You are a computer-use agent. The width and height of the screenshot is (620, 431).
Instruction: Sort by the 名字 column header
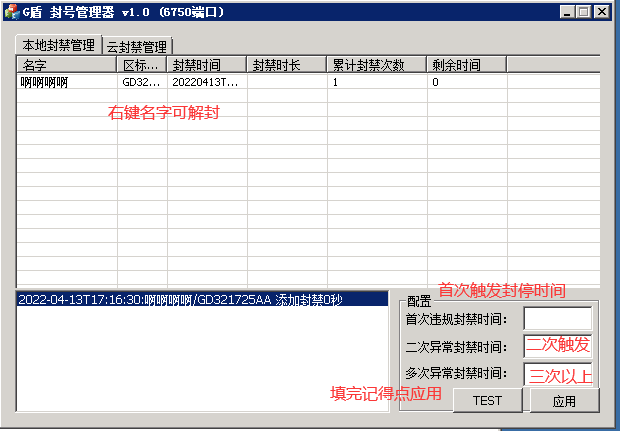[x=67, y=65]
